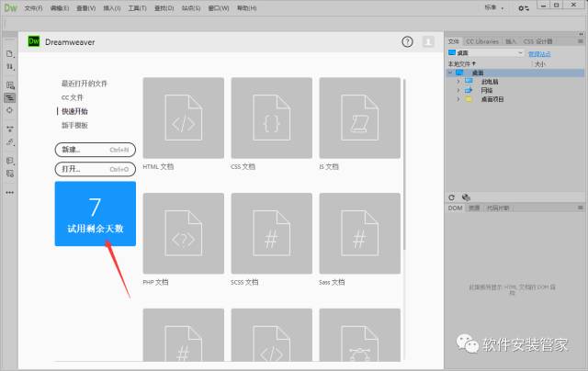Click the more tools ellipsis icon
Screen dimensions: 588x371
10,192
